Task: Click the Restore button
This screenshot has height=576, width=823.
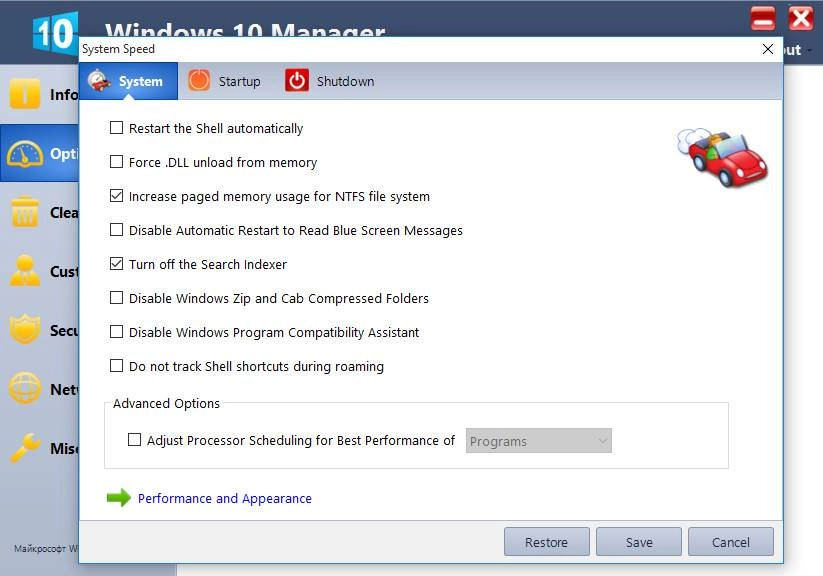Action: [546, 542]
